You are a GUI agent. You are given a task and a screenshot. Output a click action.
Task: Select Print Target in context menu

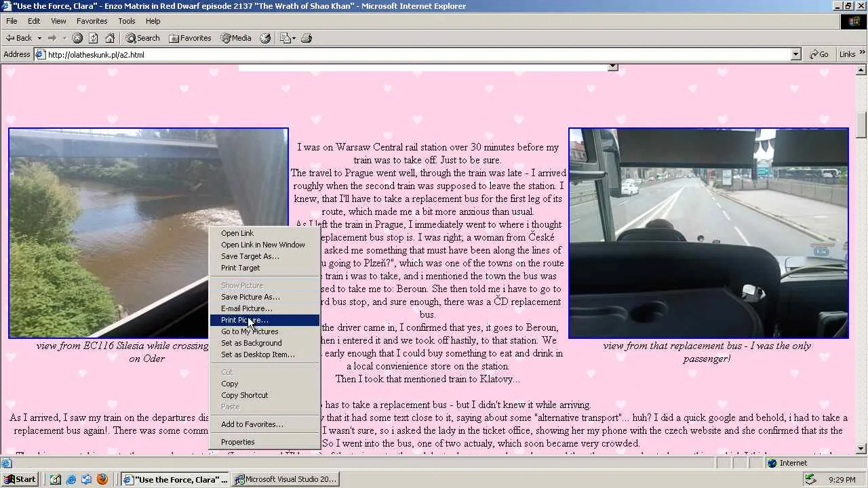[x=264, y=268]
